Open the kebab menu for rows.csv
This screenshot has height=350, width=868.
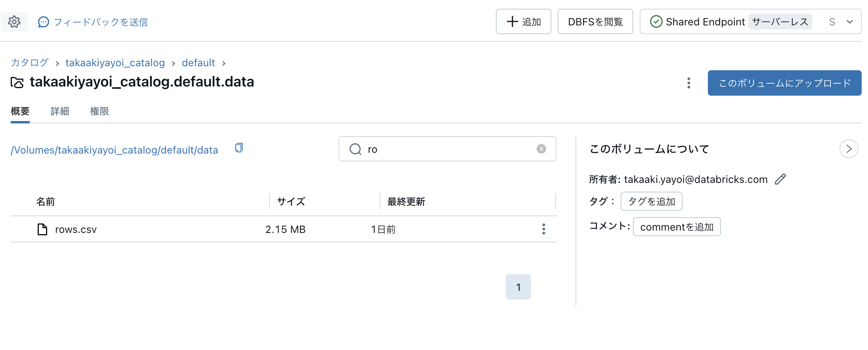(x=544, y=229)
